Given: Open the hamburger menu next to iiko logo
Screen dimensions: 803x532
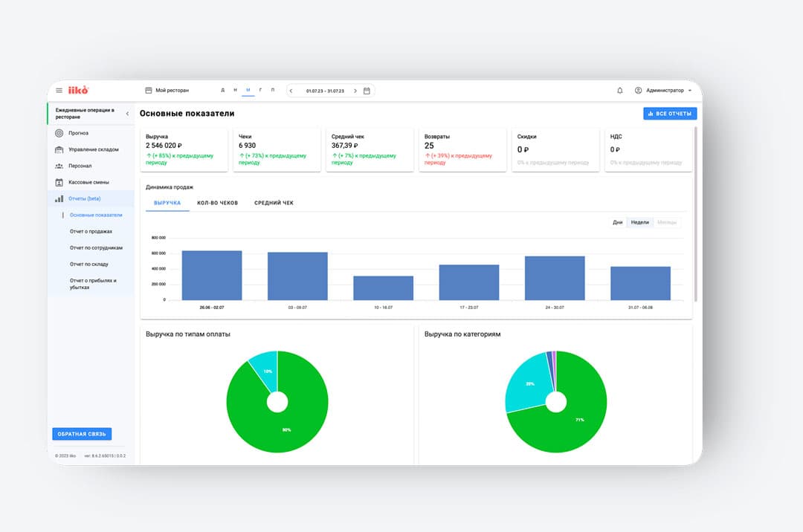Looking at the screenshot, I should pos(59,91).
